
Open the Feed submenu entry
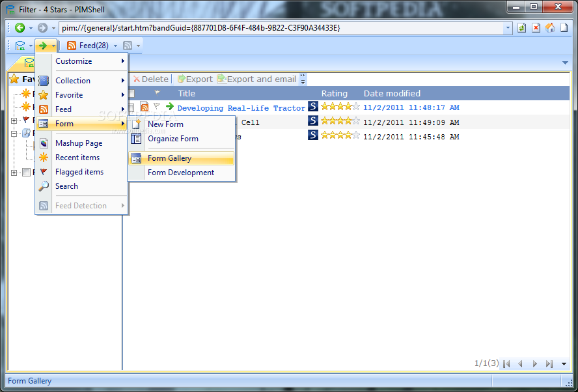82,109
